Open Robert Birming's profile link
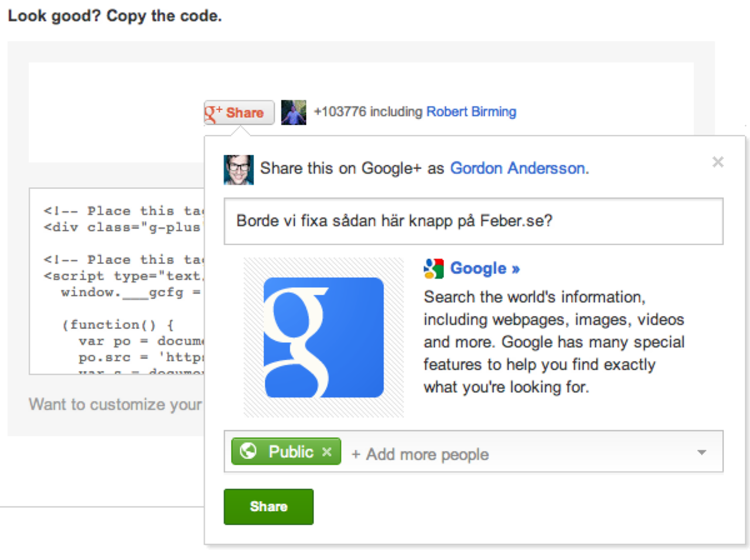Screen dimensions: 750x560 pos(471,111)
